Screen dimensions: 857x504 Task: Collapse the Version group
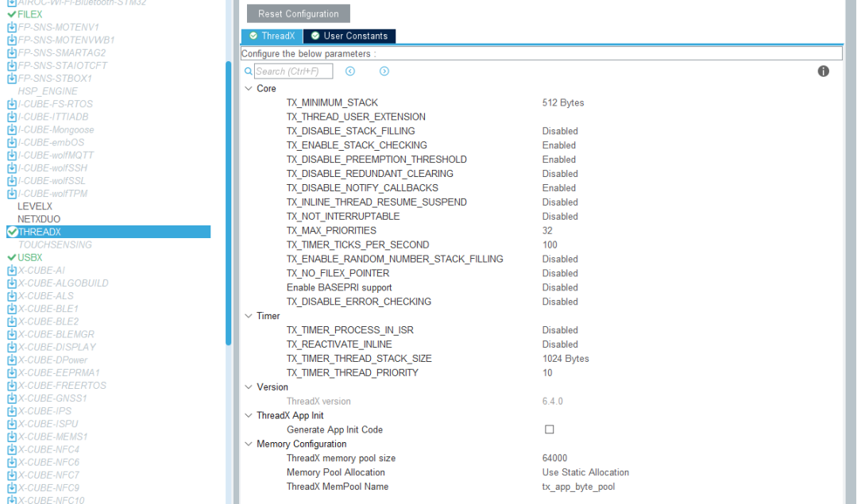[249, 387]
